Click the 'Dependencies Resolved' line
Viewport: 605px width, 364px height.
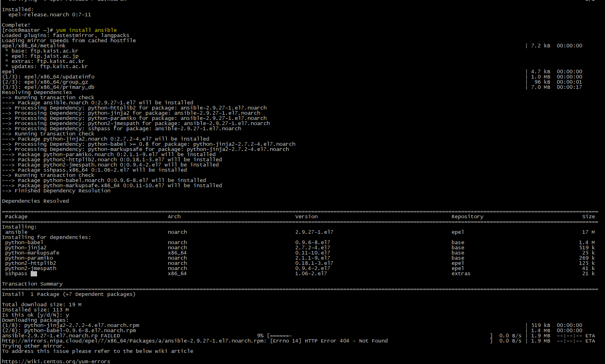click(x=35, y=201)
